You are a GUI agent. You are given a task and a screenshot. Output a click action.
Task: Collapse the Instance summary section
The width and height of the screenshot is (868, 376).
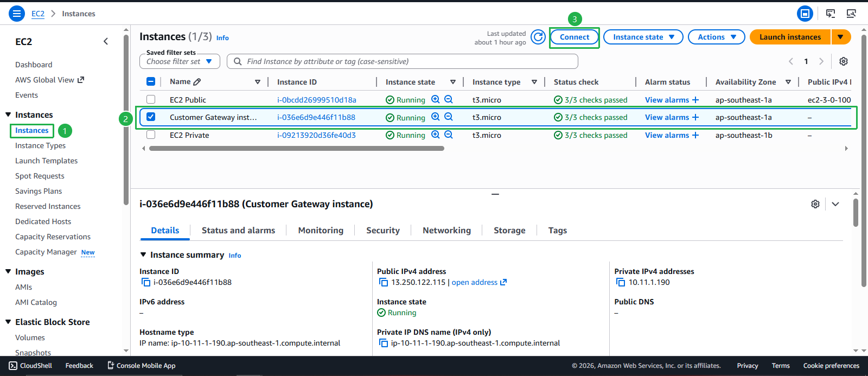point(143,254)
